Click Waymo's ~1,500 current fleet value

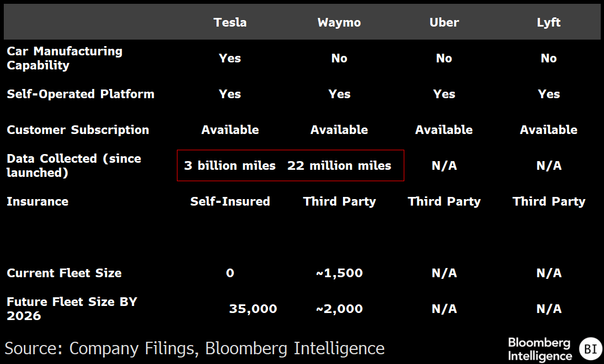pyautogui.click(x=339, y=273)
